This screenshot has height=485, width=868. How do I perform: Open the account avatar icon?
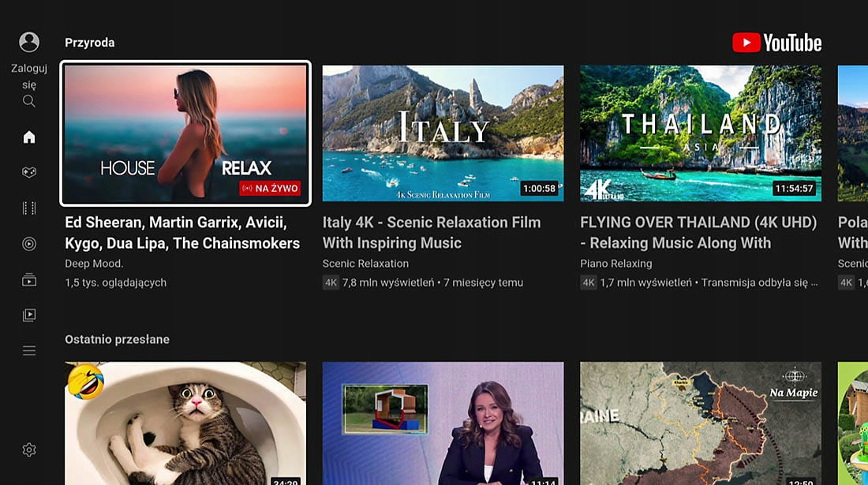point(28,42)
